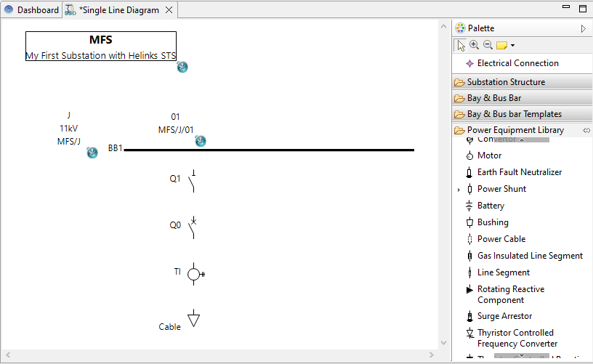This screenshot has width=593, height=364.
Task: Click the Q1 disconnector symbol on diagram
Action: tap(193, 180)
